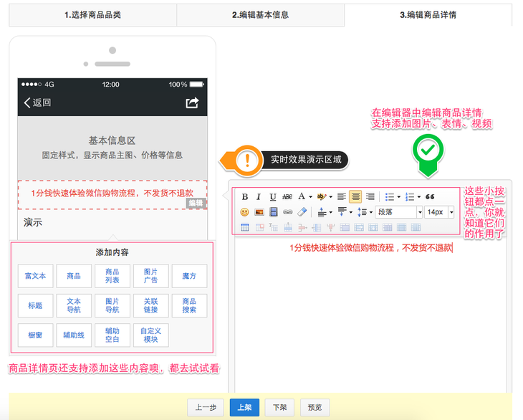
Task: Add a 商品列表 content block
Action: [x=112, y=276]
